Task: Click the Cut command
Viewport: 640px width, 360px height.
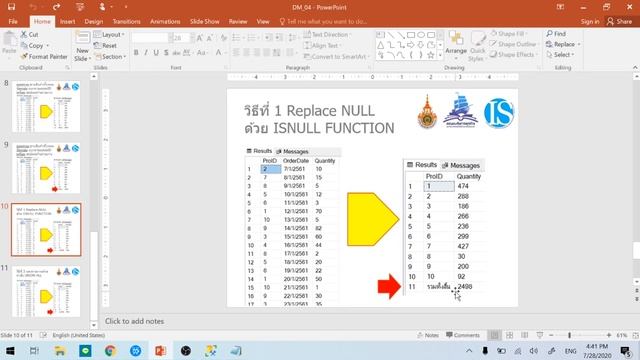Action: (x=30, y=35)
